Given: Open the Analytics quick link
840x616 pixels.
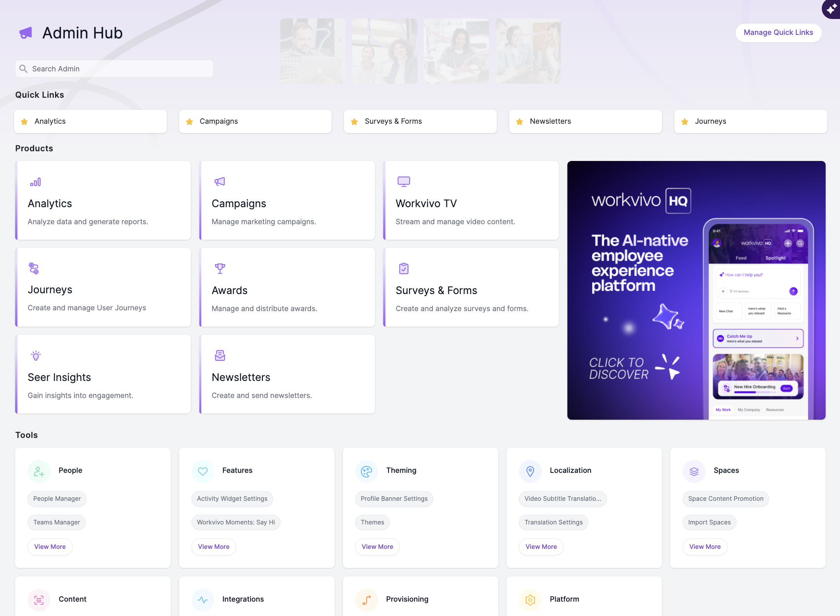Looking at the screenshot, I should coord(90,121).
